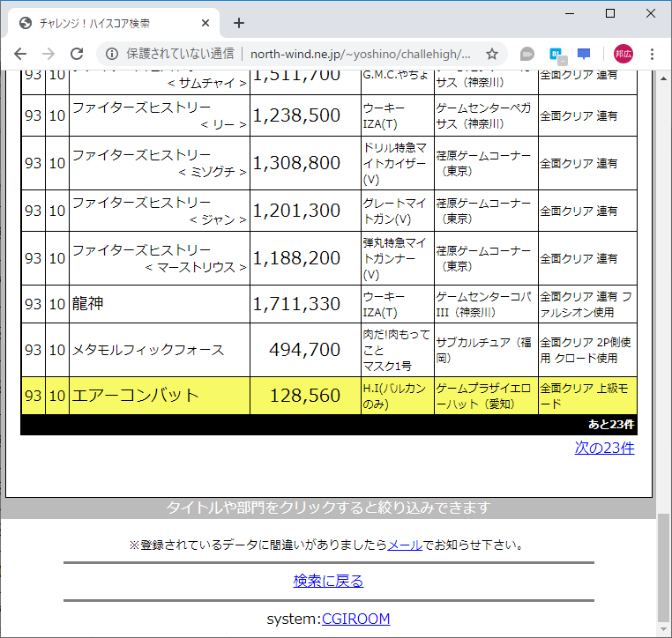Bookmark this page with the star icon
Image resolution: width=672 pixels, height=638 pixels.
click(492, 54)
